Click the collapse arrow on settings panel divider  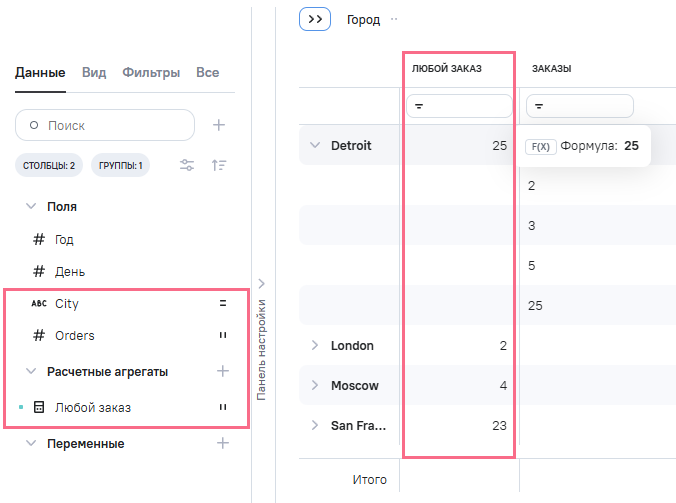tap(262, 284)
